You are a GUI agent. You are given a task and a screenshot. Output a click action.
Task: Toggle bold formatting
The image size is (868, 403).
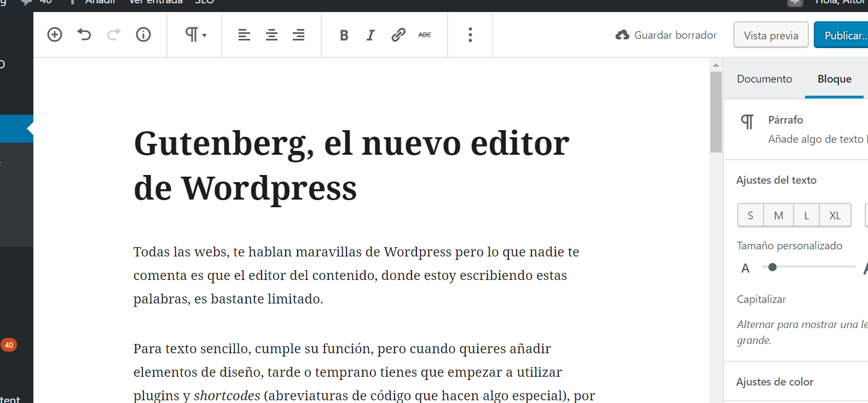pyautogui.click(x=344, y=35)
